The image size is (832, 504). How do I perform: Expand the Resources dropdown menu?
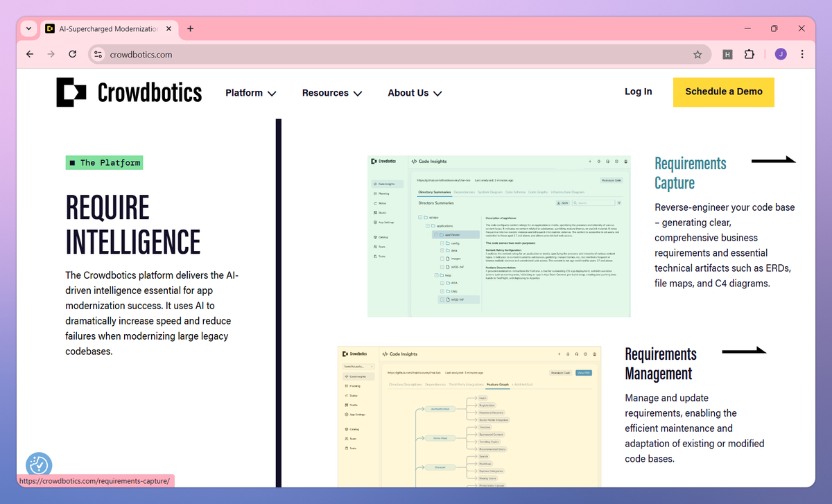[332, 93]
